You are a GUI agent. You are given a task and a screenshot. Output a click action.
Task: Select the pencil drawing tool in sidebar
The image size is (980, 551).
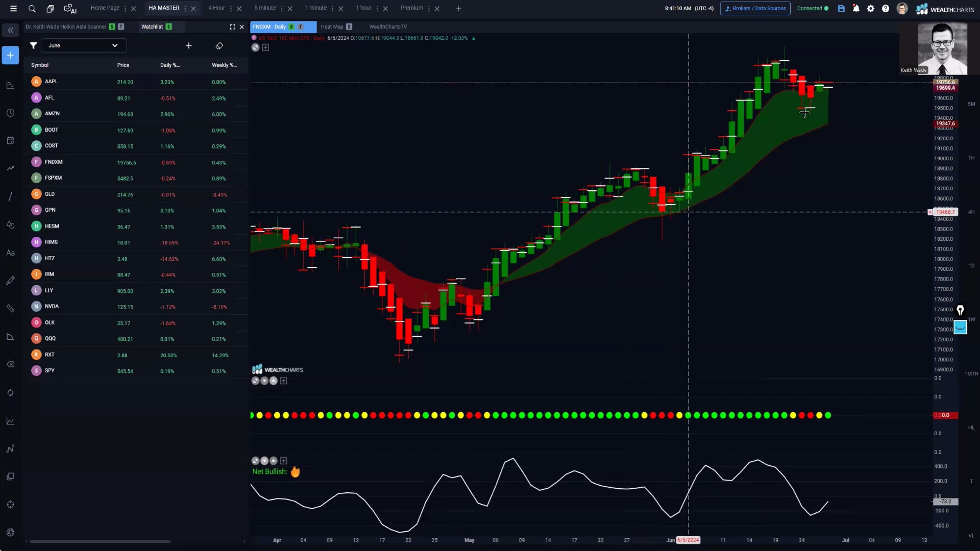point(10,281)
